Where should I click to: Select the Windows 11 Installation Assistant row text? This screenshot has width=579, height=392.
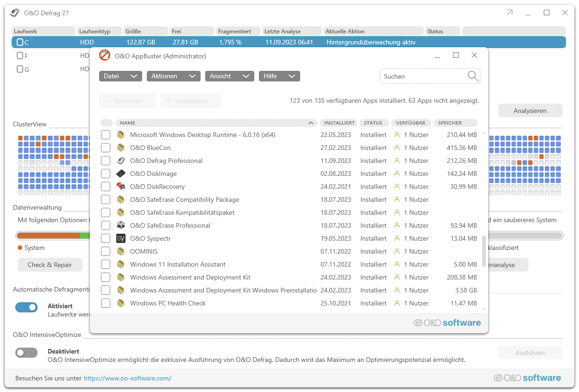(x=178, y=264)
